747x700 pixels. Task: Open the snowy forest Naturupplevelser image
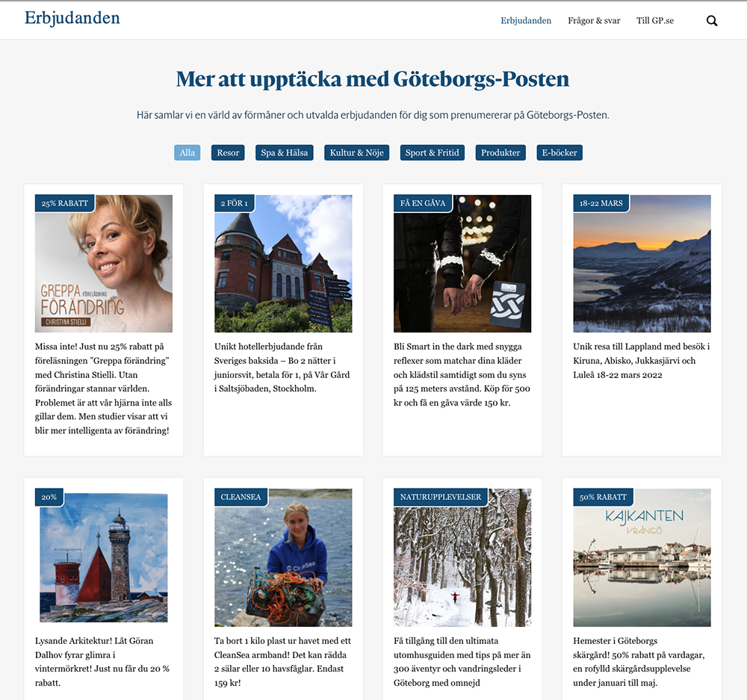pos(462,557)
